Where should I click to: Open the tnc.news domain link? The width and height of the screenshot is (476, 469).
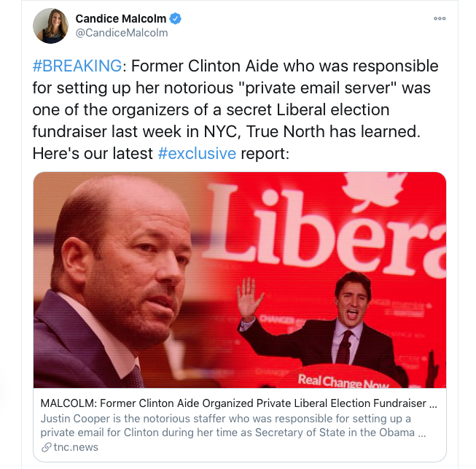click(x=76, y=447)
